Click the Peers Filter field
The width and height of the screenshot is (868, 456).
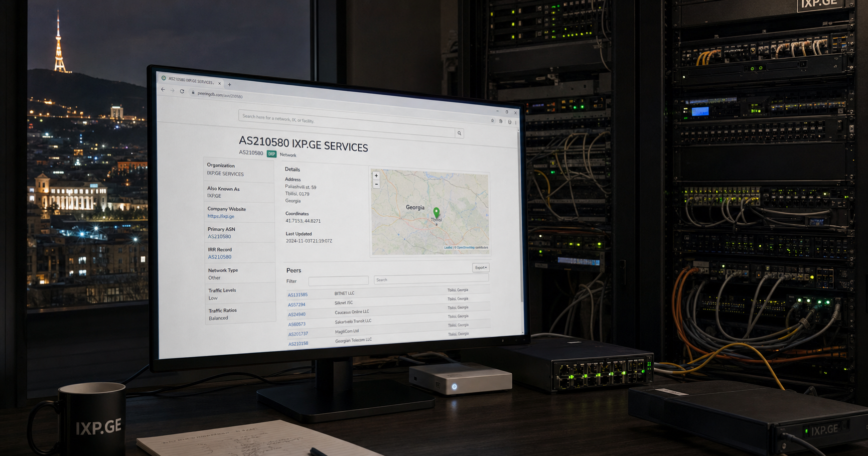tap(338, 281)
